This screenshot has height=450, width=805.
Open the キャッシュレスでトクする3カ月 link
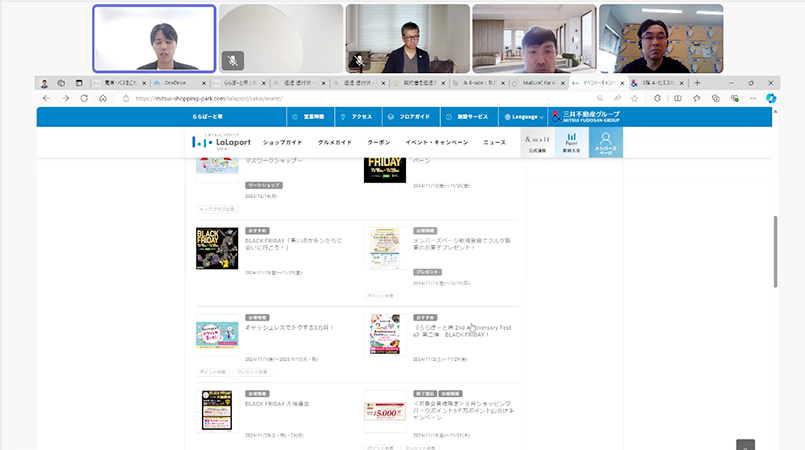[x=289, y=327]
